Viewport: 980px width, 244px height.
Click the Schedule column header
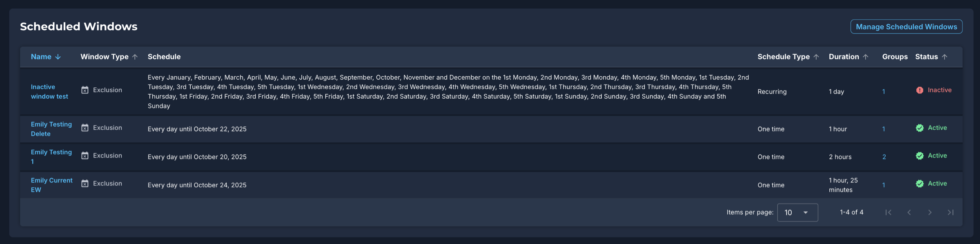(164, 57)
